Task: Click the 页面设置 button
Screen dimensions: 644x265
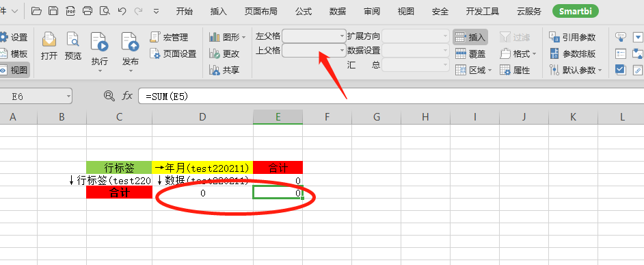Action: pos(173,54)
